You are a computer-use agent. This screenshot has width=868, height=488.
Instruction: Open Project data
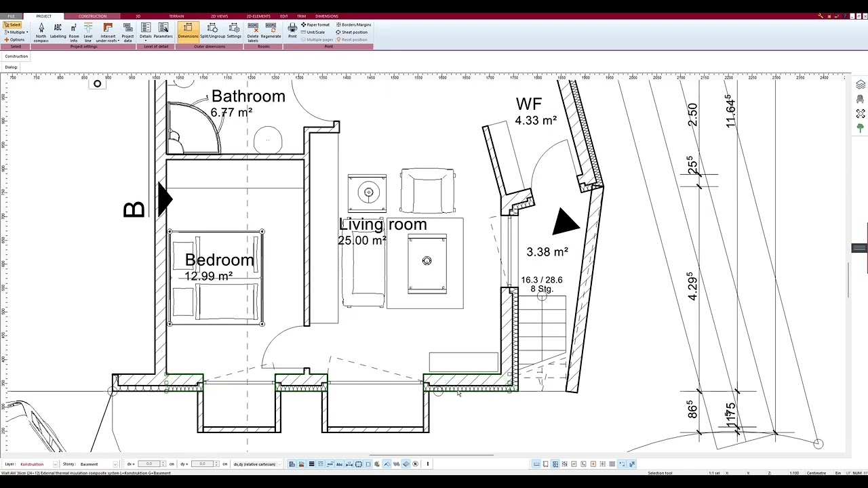(127, 33)
